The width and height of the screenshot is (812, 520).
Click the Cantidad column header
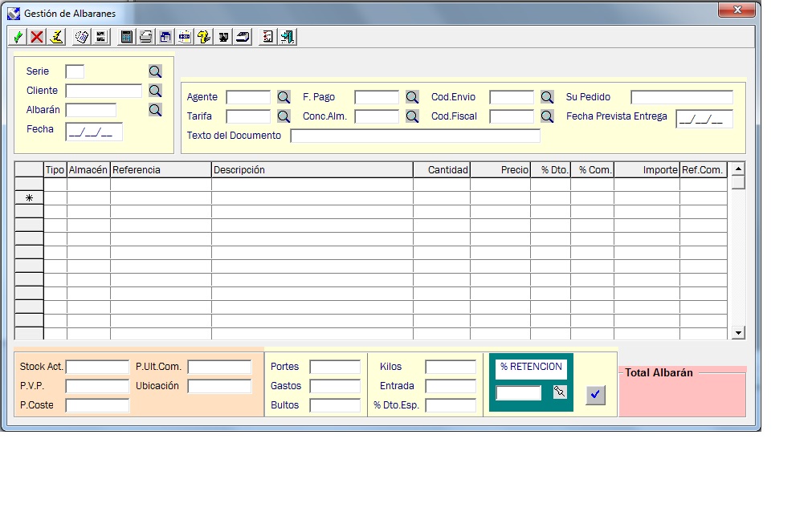pos(442,169)
